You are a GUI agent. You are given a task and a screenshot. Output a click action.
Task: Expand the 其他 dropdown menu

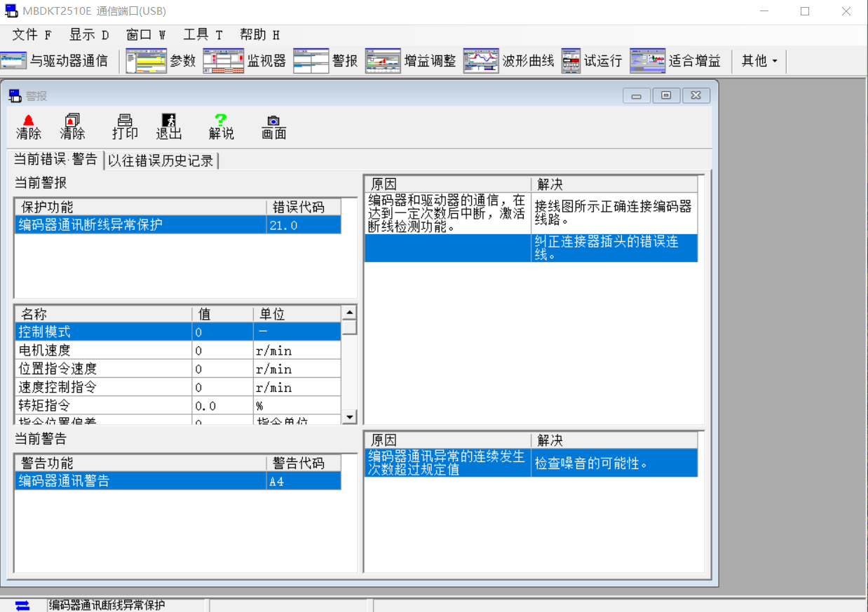coord(759,61)
